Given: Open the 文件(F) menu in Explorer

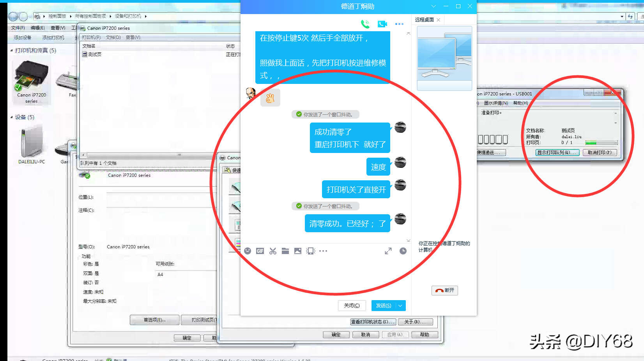Looking at the screenshot, I should coord(18,28).
